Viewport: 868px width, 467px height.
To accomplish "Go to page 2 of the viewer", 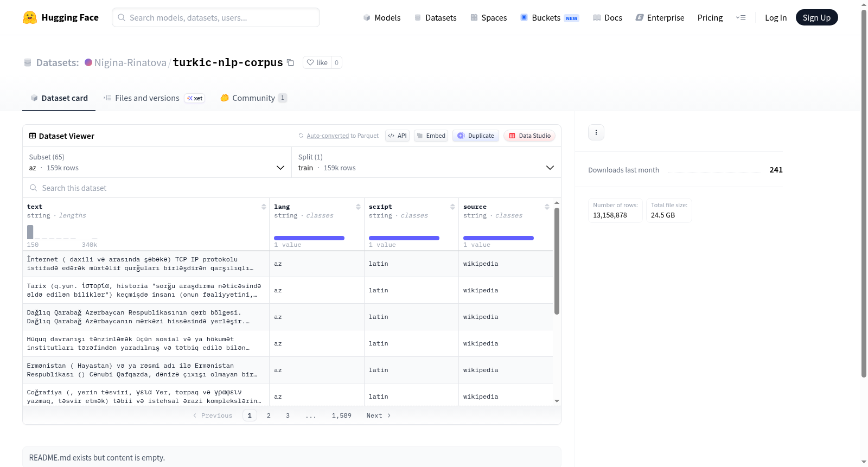I will (x=269, y=415).
